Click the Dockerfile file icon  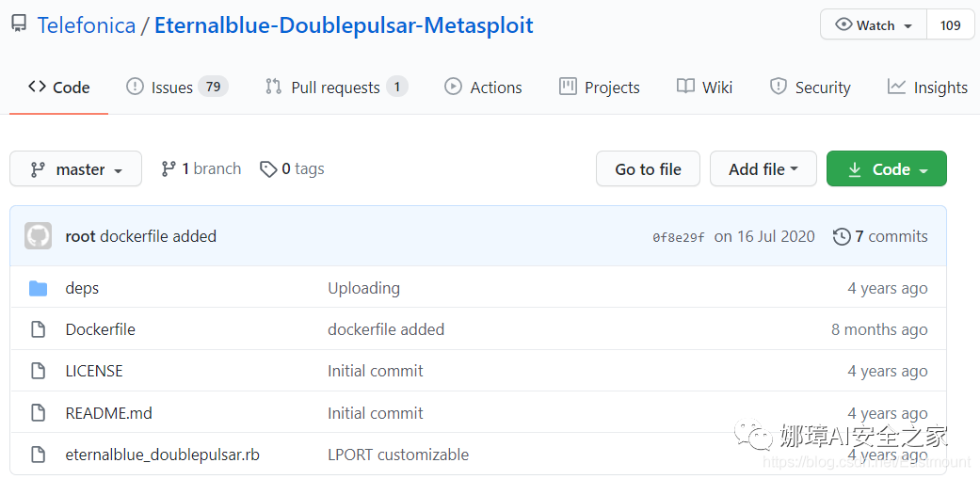coord(38,329)
